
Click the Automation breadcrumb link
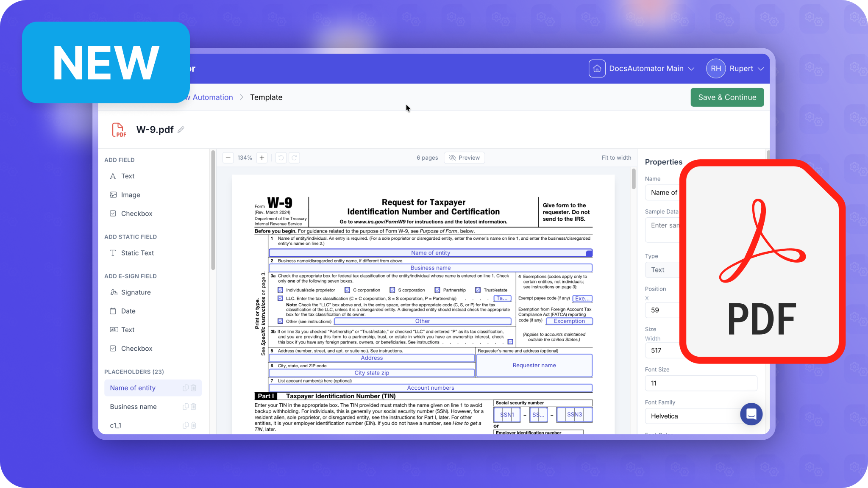coord(212,97)
